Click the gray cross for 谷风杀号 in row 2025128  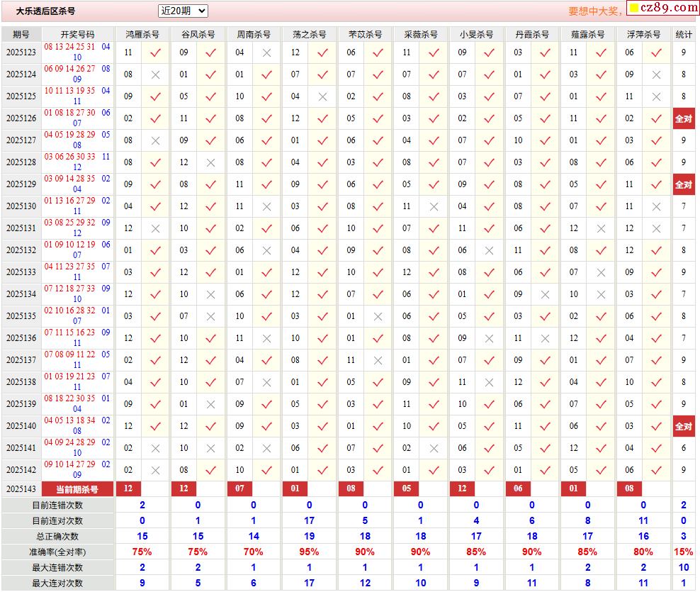click(x=210, y=162)
